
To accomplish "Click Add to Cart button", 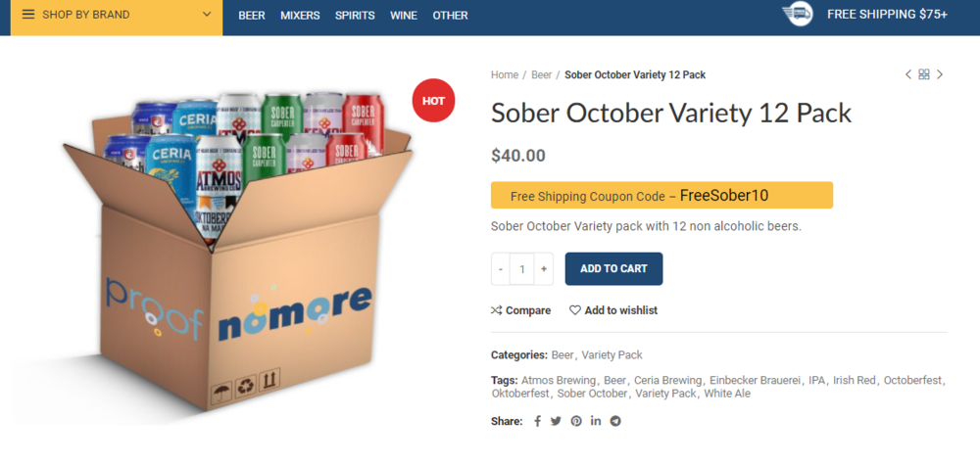I will 613,269.
